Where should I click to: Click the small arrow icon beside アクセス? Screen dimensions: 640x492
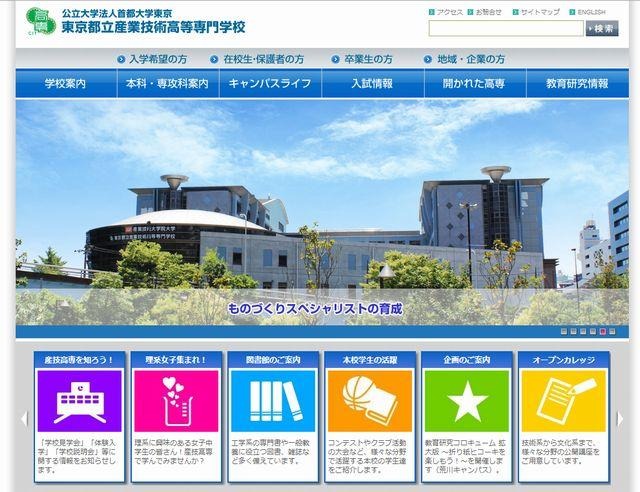point(432,12)
